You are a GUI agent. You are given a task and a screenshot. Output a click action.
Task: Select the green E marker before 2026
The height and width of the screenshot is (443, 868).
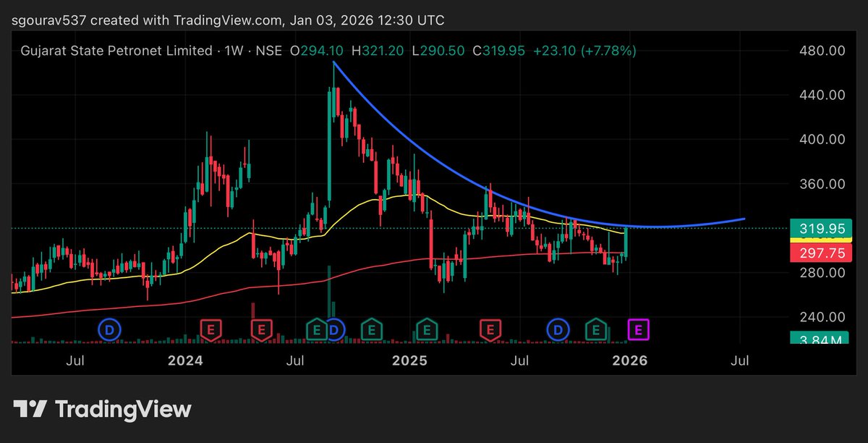(x=596, y=330)
